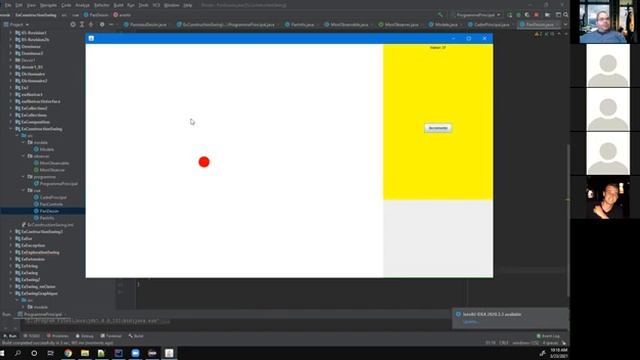640x360 pixels.
Task: Click the build hammer icon in the toolbar
Action: point(440,15)
